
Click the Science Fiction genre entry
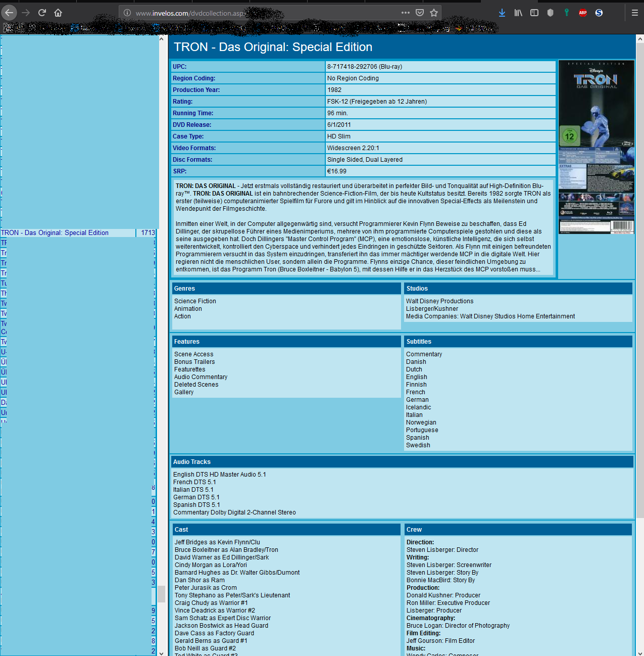[x=195, y=301]
